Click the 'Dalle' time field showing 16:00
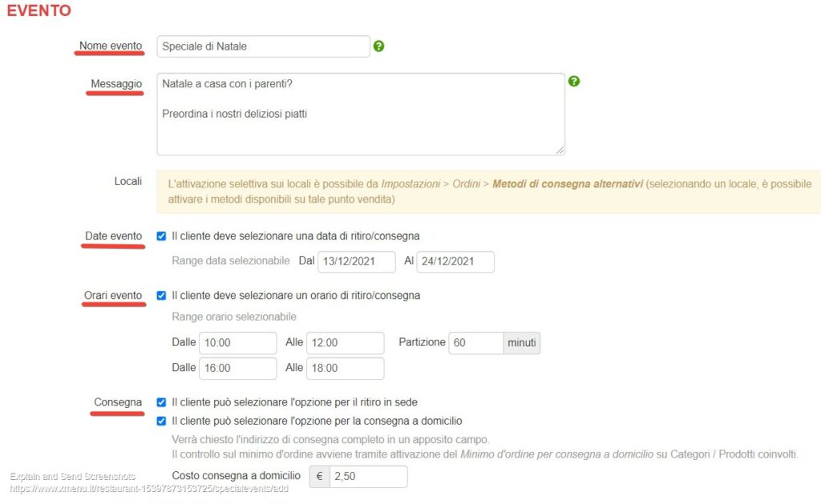 coord(237,369)
